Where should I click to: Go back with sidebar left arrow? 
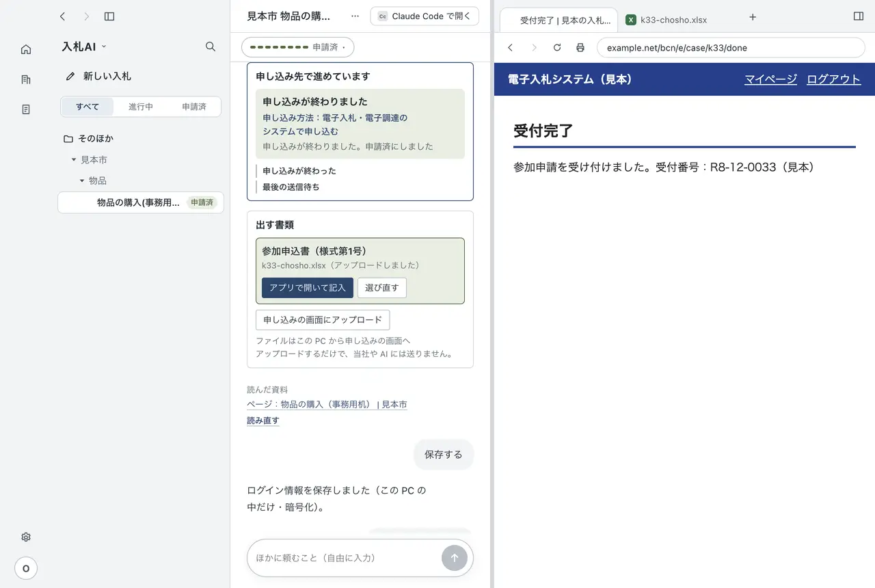tap(63, 16)
